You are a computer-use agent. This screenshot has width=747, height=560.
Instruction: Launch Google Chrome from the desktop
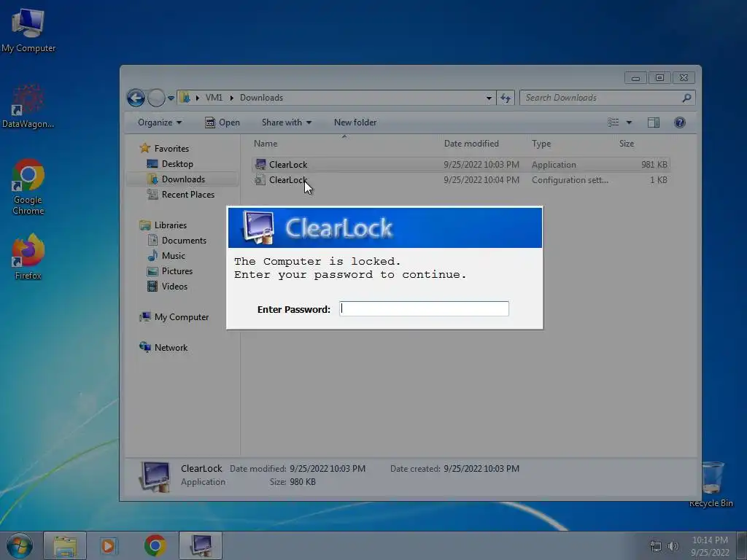(x=28, y=187)
